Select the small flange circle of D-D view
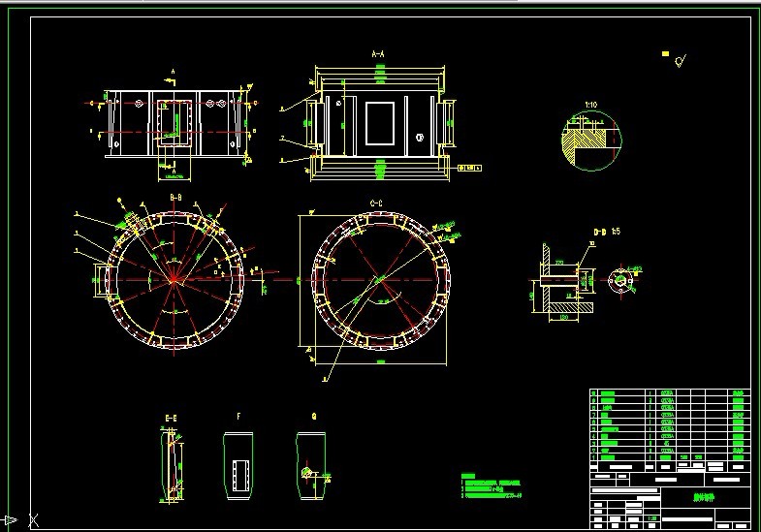 pos(620,280)
